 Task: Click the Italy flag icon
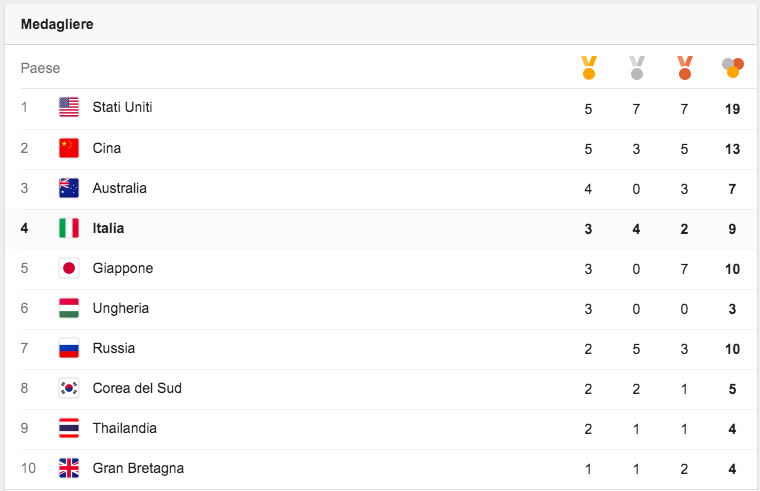click(69, 228)
